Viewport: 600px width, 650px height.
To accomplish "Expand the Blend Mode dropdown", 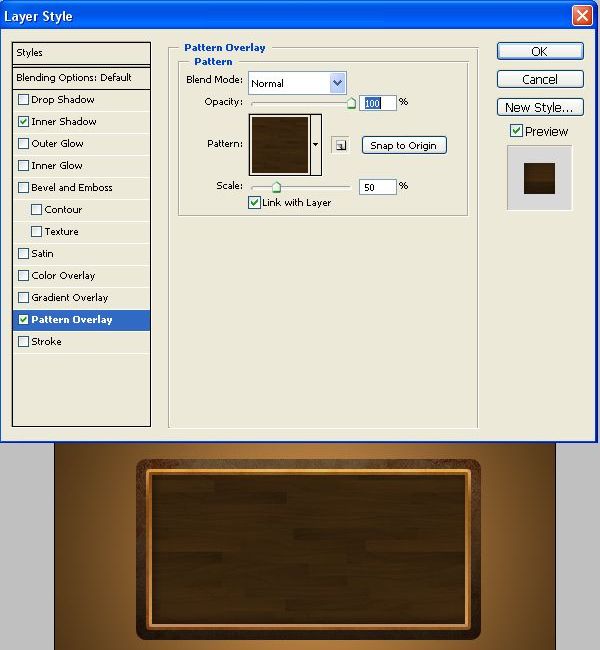I will (337, 83).
